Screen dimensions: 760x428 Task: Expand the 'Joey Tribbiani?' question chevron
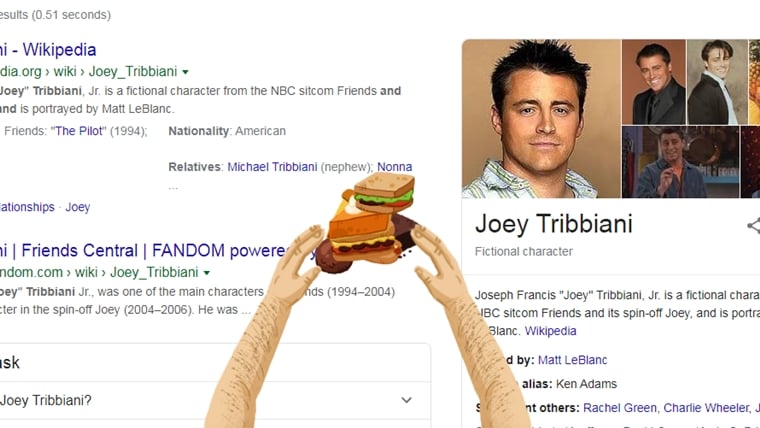tap(406, 400)
